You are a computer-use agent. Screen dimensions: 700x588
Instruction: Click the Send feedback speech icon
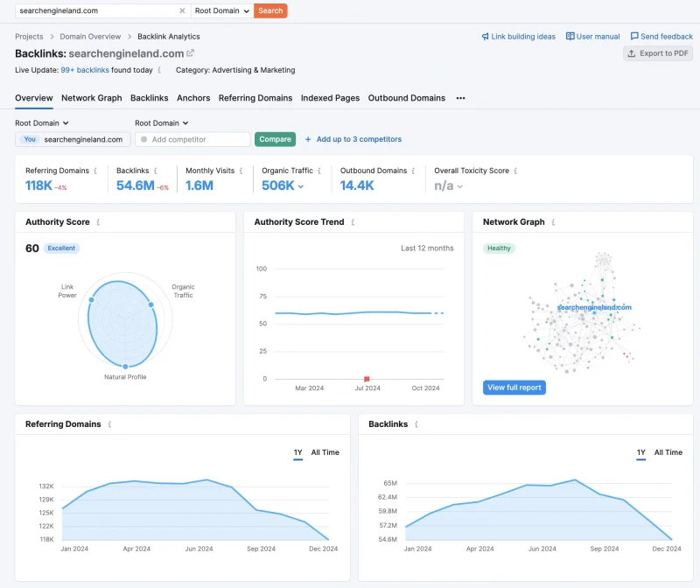click(x=634, y=36)
